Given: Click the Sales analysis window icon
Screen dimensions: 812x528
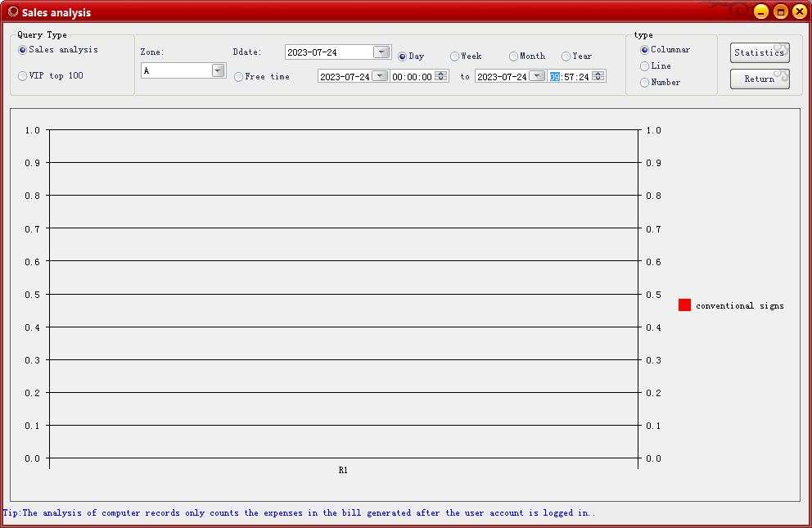Looking at the screenshot, I should coord(13,11).
